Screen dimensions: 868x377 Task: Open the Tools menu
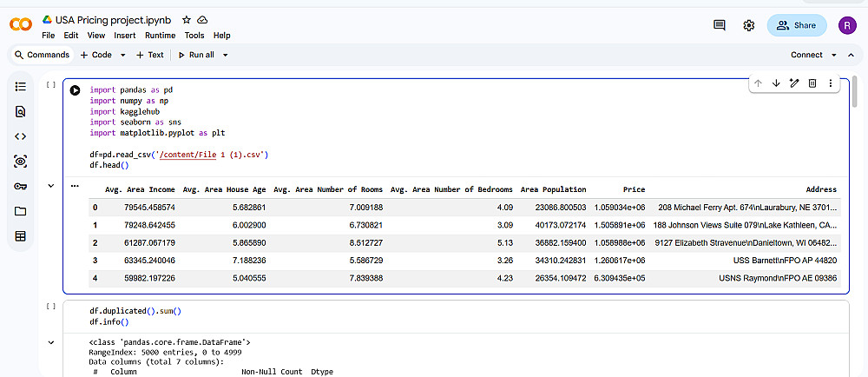(194, 36)
